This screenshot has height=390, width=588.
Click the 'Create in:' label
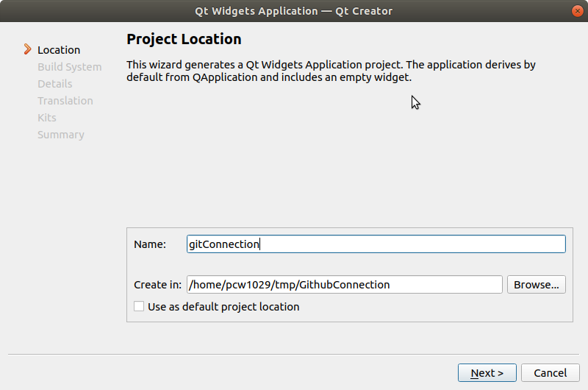157,285
